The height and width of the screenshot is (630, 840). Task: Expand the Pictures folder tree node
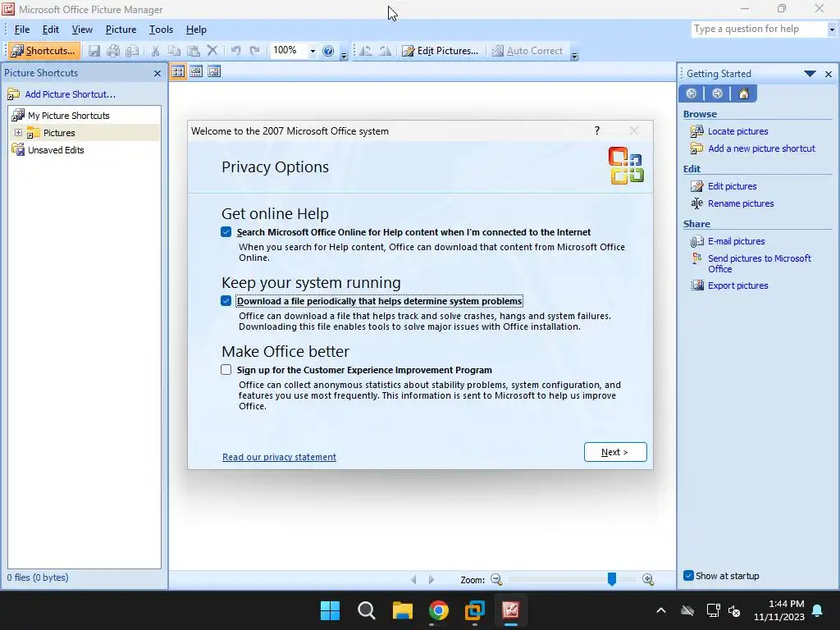click(18, 132)
